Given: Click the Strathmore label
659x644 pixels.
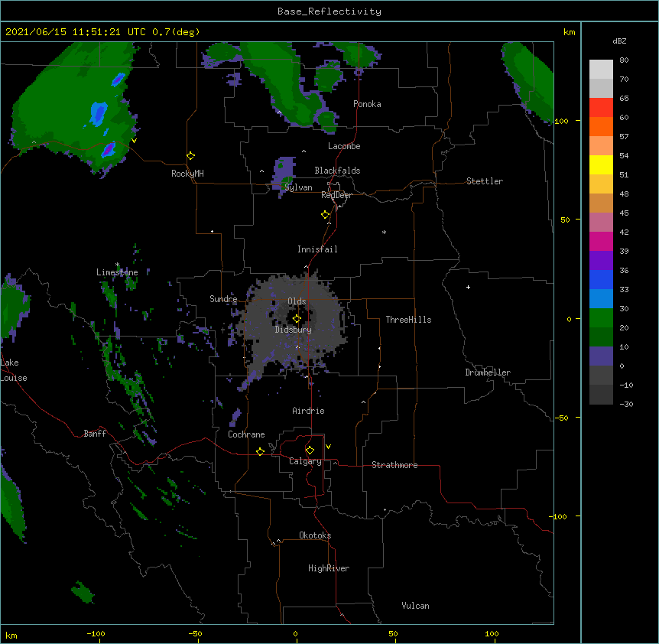Looking at the screenshot, I should [x=394, y=465].
